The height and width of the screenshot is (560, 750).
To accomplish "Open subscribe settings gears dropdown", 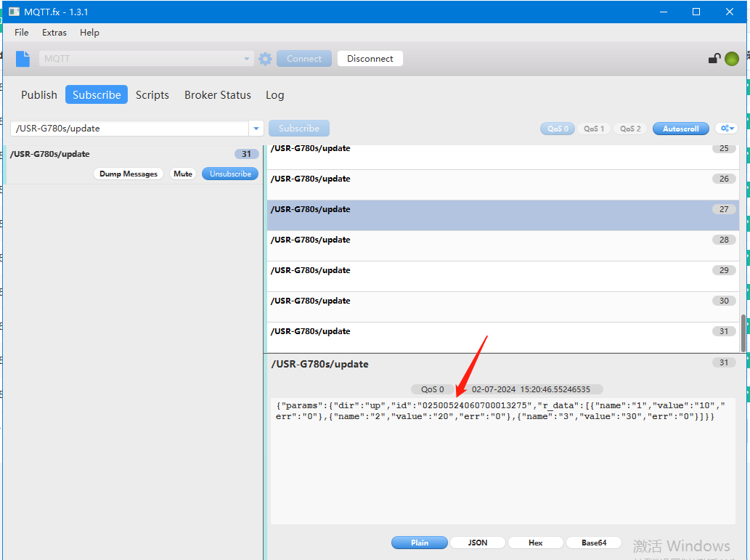I will click(725, 129).
